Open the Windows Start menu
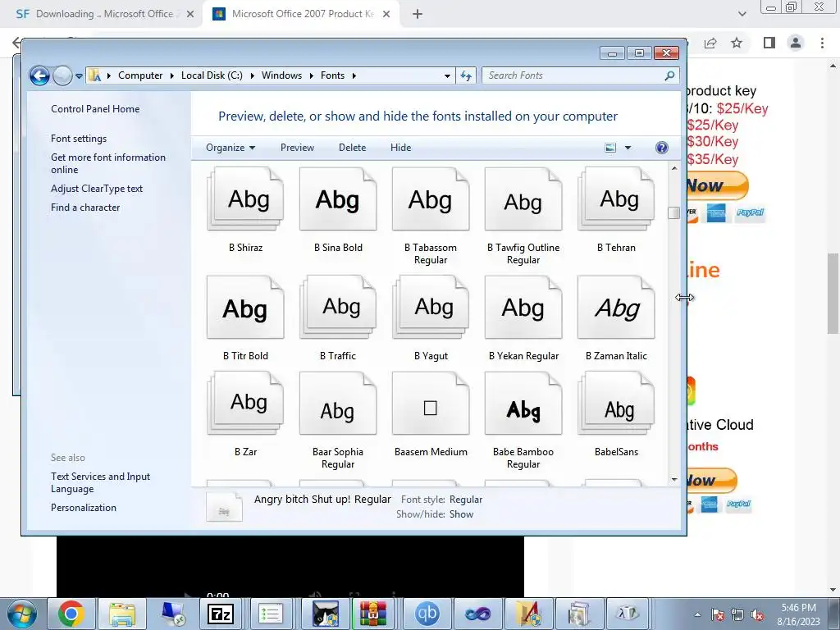 21,614
